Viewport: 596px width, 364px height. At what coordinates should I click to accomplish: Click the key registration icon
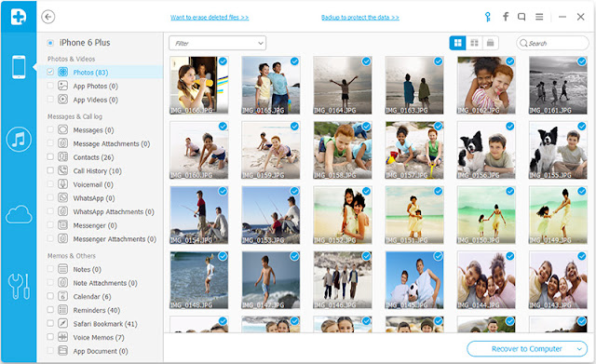[488, 17]
